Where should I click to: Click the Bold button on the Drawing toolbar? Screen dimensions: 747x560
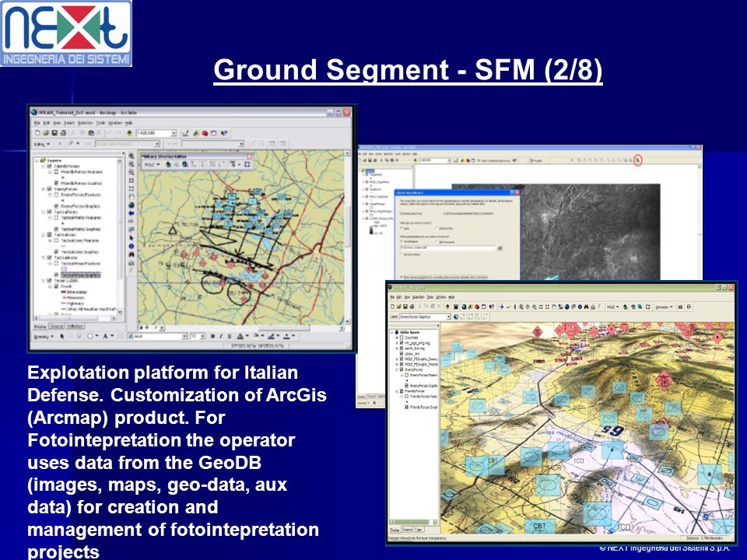(x=212, y=336)
